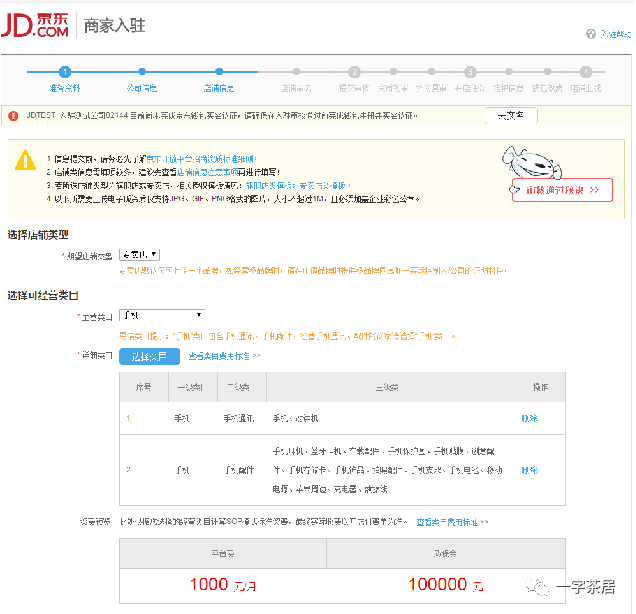Open the first blue template link in notice line 3
Viewport: 636px width, 614px height.
270,186
